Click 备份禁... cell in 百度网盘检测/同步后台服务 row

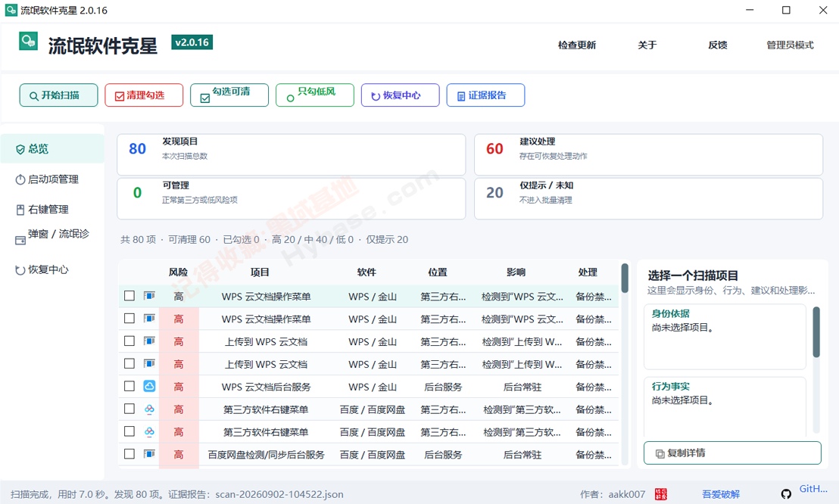tap(594, 455)
